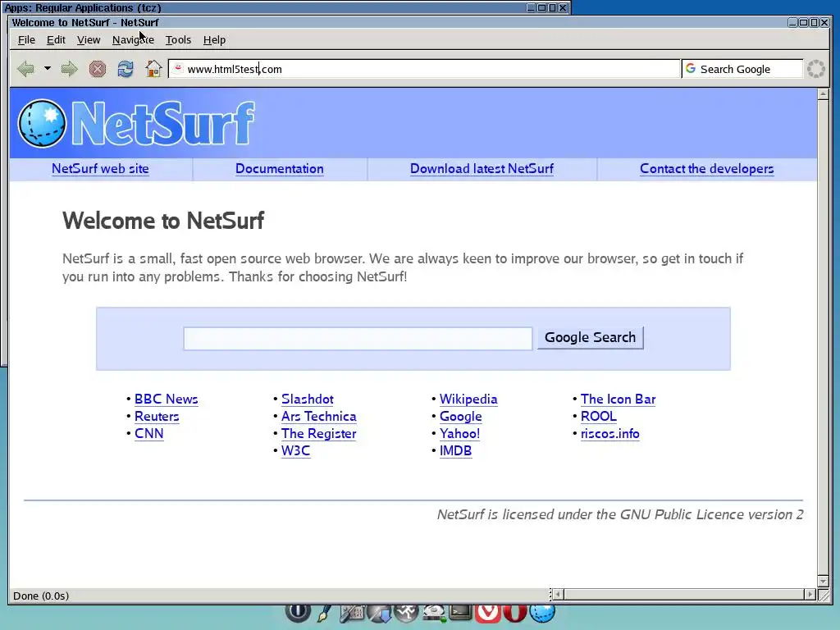Screen dimensions: 840x630
Task: Click the horizontal scrollbar right arrow
Action: pyautogui.click(x=810, y=594)
